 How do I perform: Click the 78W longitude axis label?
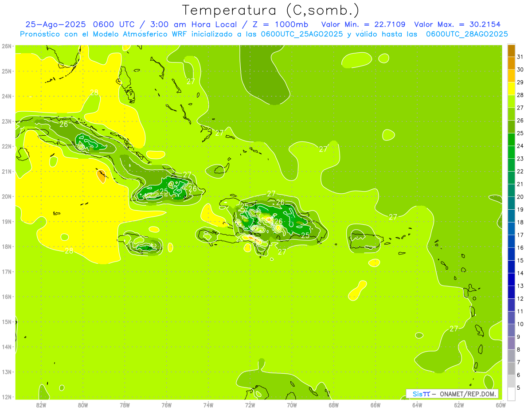coord(125,405)
